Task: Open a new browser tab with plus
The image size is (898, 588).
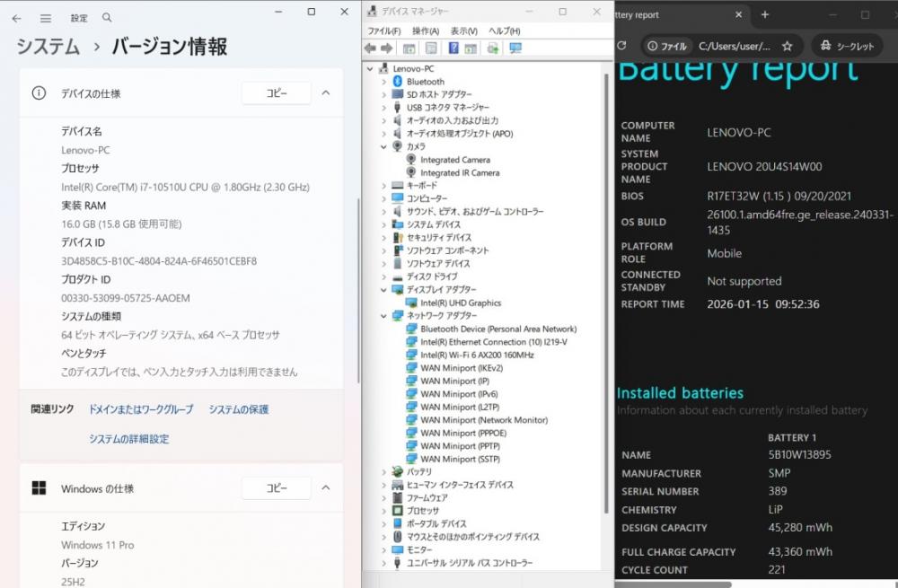Action: point(765,14)
